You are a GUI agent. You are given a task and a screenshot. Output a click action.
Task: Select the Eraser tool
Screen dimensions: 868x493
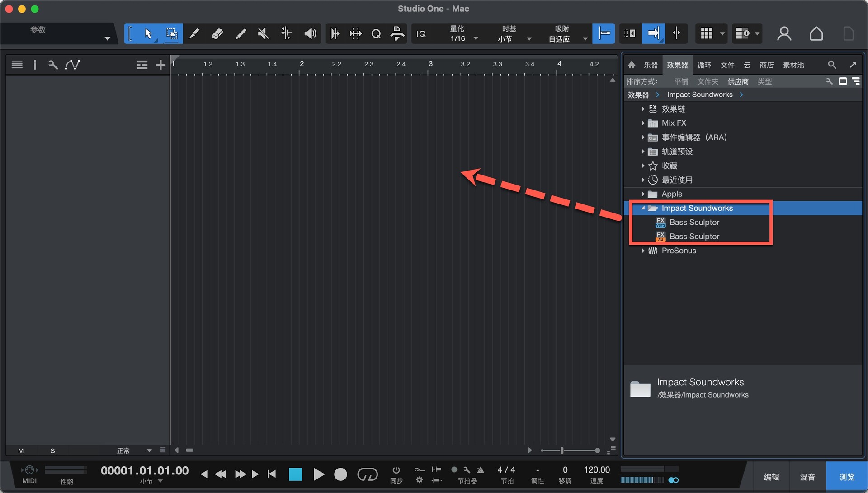point(217,33)
